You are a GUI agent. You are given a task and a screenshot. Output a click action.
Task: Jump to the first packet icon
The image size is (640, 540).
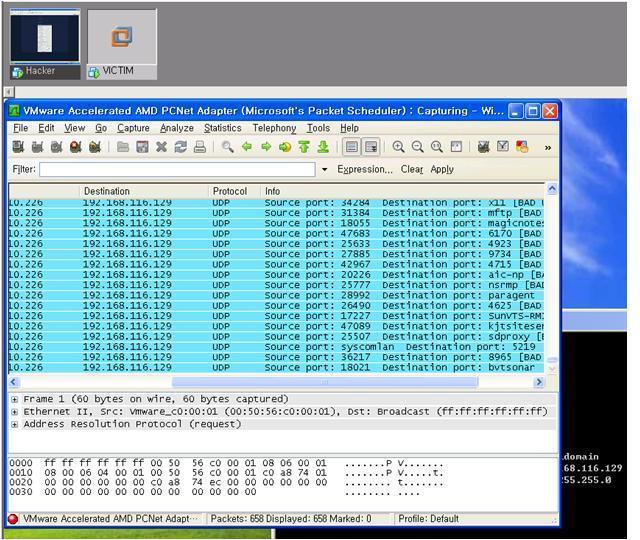coord(304,147)
